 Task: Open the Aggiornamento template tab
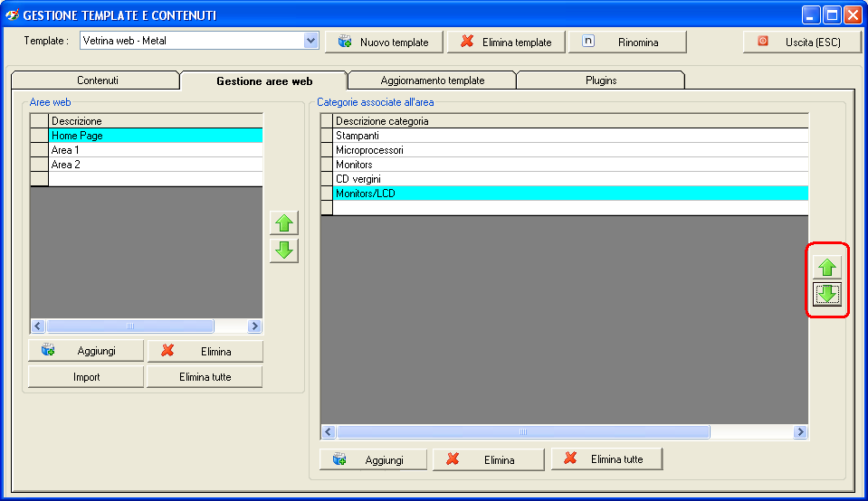(x=433, y=80)
